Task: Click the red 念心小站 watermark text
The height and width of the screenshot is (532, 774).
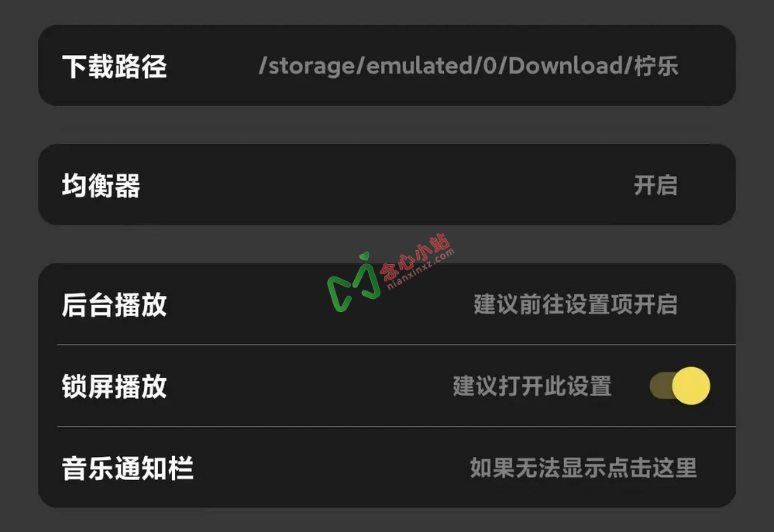Action: [416, 256]
